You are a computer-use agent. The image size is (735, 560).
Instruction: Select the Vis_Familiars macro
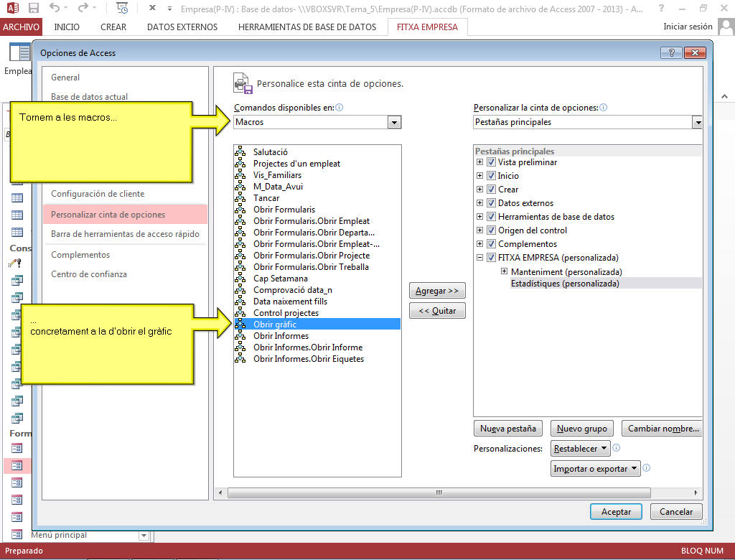point(317,175)
